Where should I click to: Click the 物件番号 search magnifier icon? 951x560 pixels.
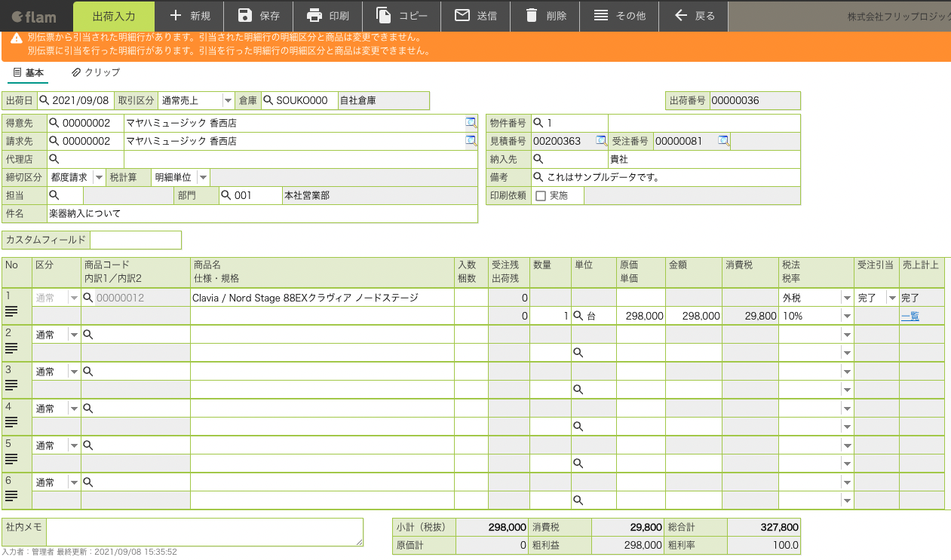point(538,123)
